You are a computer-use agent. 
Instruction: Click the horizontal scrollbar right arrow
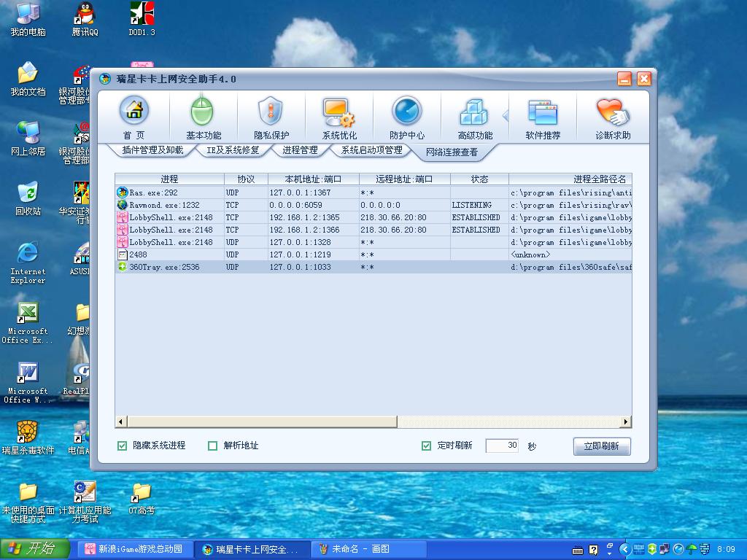(x=625, y=421)
